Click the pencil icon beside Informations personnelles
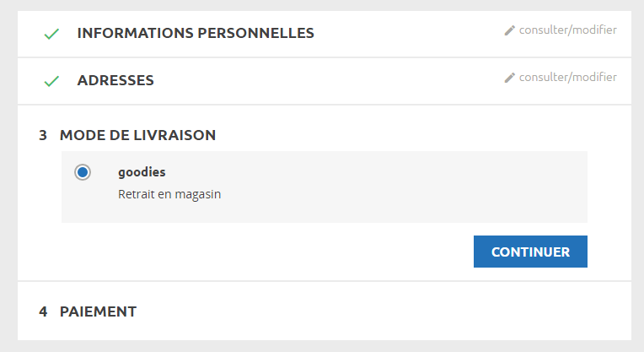Image resolution: width=644 pixels, height=352 pixels. coord(509,30)
